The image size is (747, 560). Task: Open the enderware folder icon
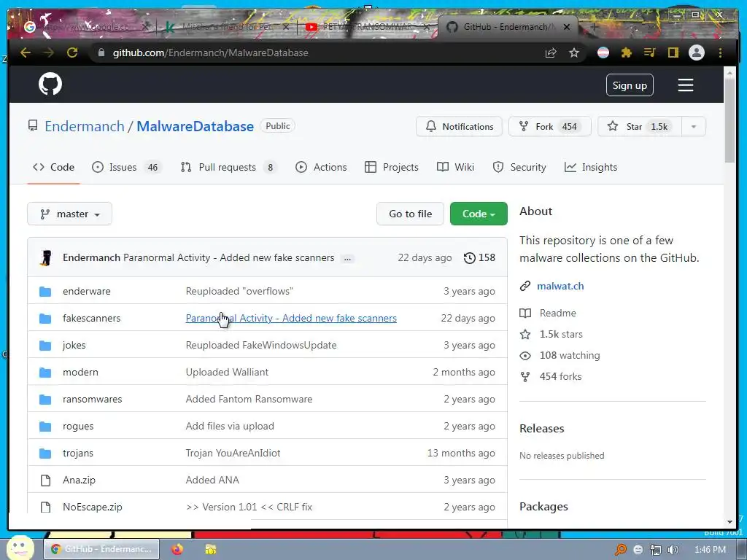[x=45, y=292]
